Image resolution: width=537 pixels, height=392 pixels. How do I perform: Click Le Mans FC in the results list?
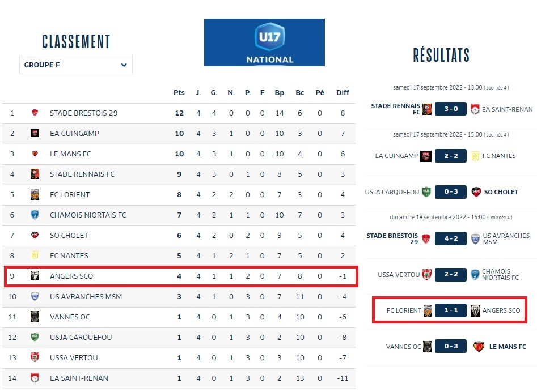pos(507,347)
